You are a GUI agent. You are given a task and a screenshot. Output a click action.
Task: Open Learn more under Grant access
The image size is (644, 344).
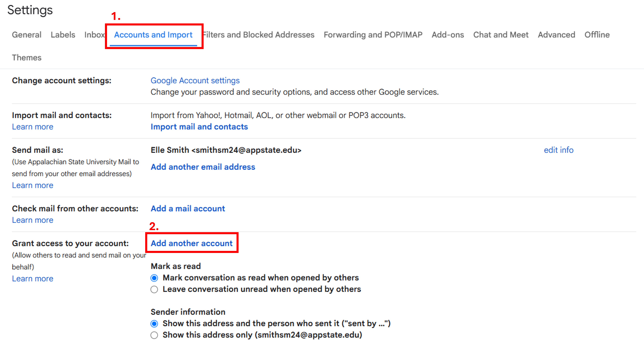click(32, 279)
